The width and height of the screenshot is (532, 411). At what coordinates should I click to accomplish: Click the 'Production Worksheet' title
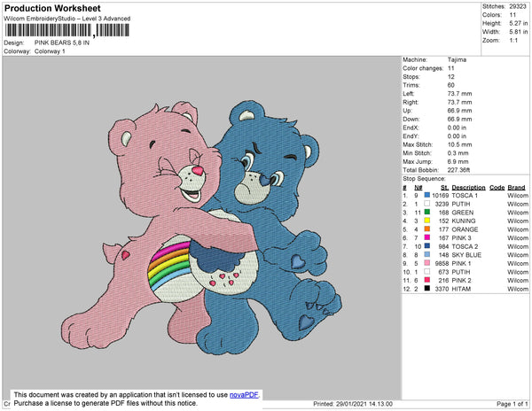[52, 9]
